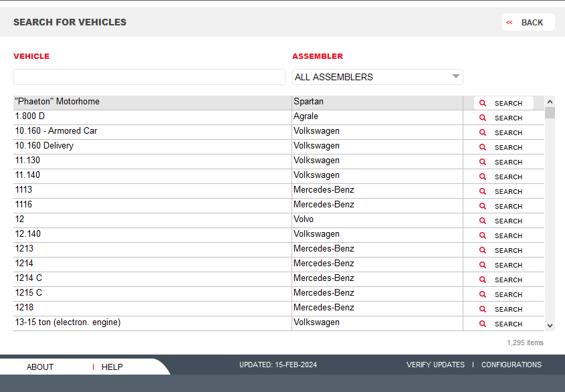
Task: Click the UPDATED: 15-FEB-2024 status text
Action: click(277, 365)
